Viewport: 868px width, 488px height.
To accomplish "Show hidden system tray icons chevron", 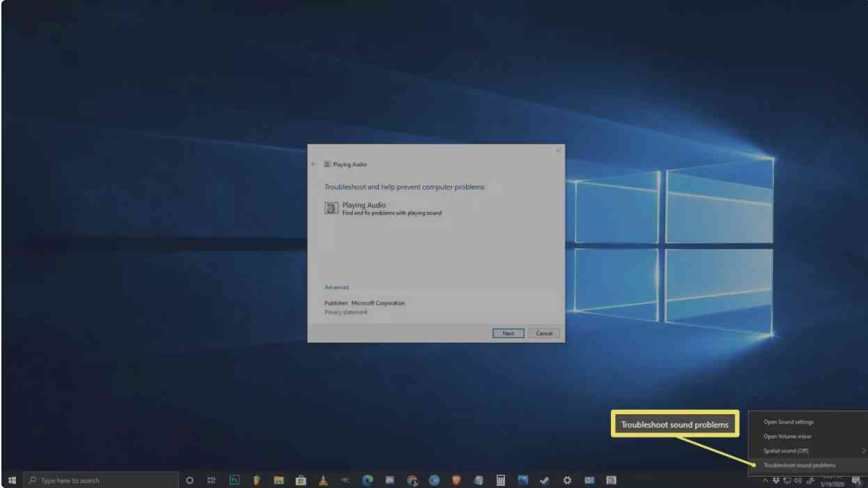I will pos(765,480).
